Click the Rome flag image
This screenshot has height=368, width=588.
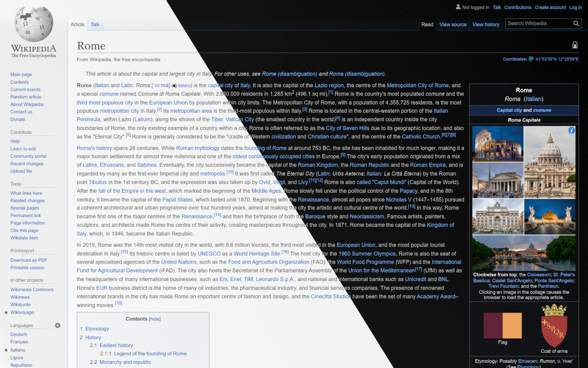click(503, 326)
